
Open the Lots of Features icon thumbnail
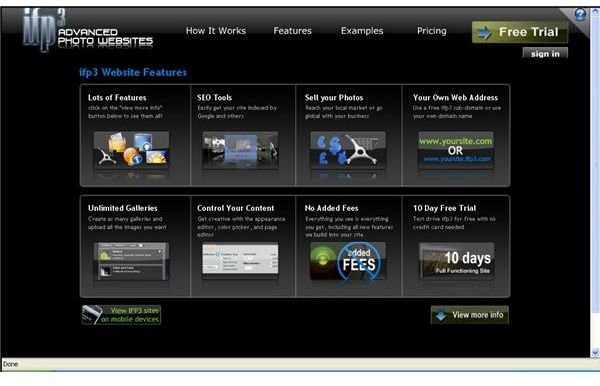(131, 150)
